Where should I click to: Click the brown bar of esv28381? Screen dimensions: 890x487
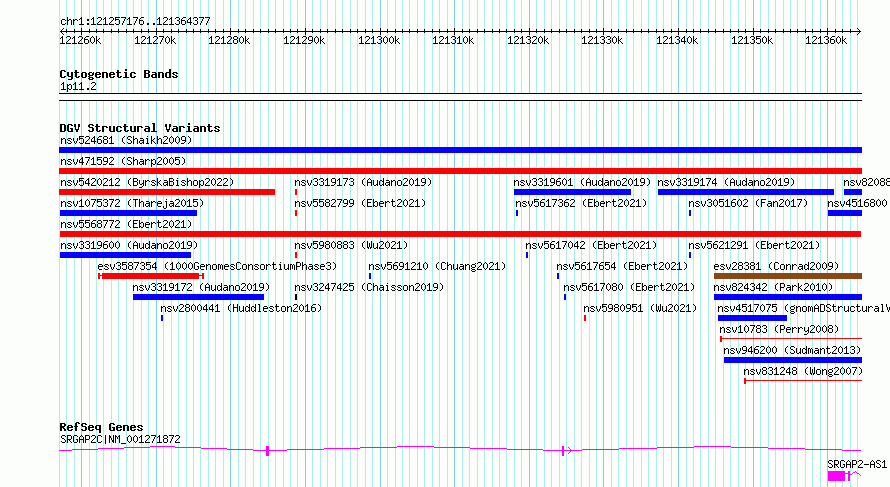(788, 276)
